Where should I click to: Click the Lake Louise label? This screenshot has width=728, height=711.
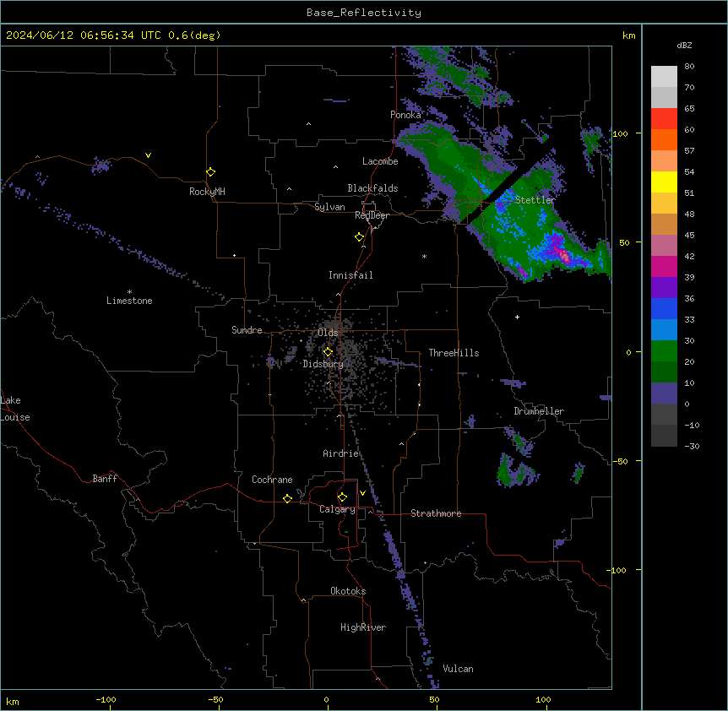coord(15,409)
